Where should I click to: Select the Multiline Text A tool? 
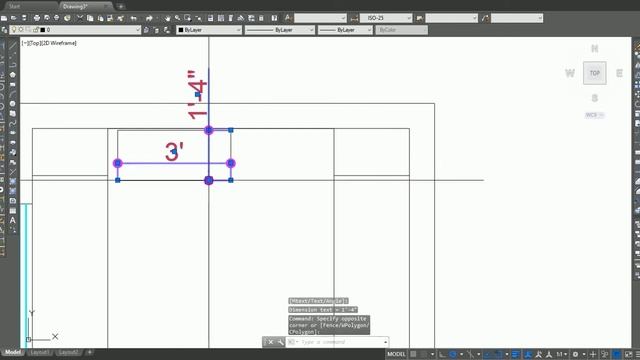(x=13, y=220)
